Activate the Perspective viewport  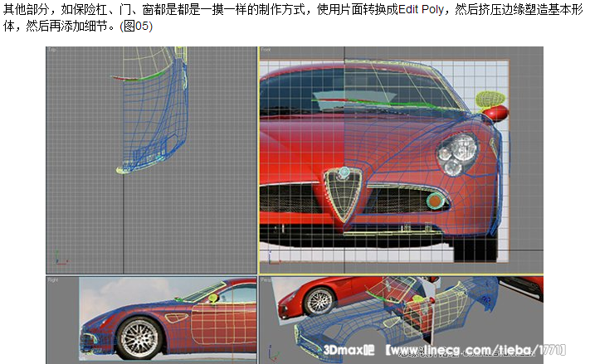click(401, 320)
